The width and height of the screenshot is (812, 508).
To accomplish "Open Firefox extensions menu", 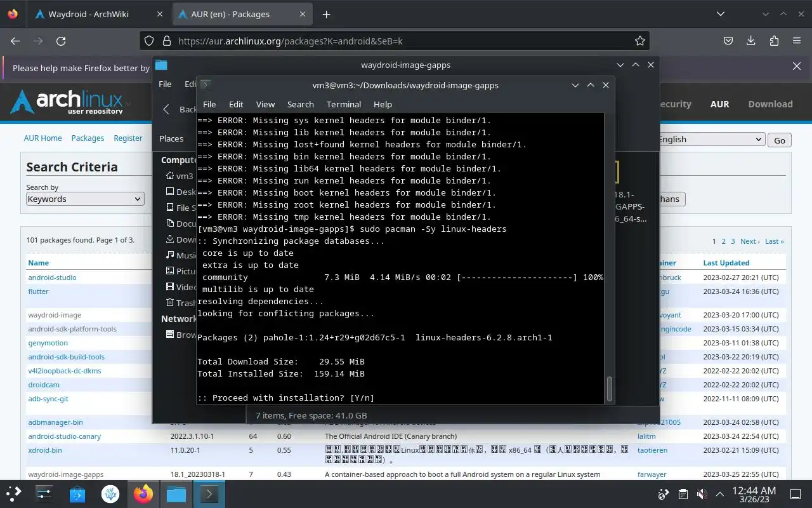I will (774, 41).
